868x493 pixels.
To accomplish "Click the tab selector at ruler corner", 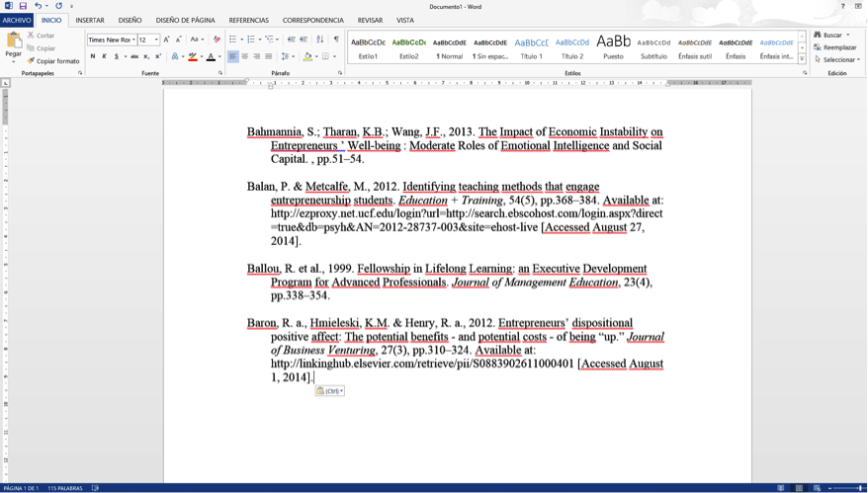I will click(6, 83).
